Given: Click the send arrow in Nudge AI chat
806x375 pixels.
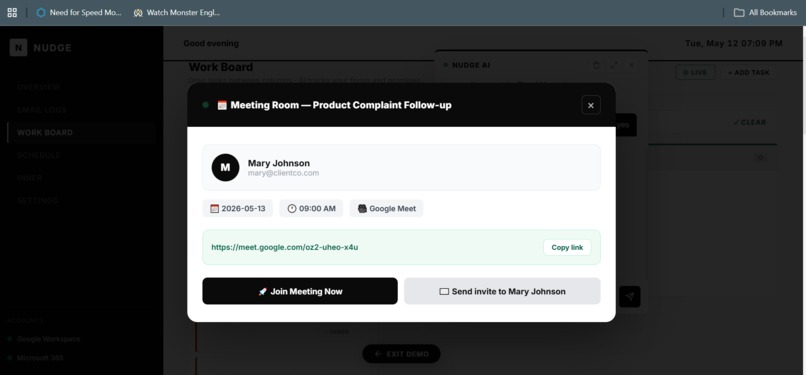Looking at the screenshot, I should [630, 296].
